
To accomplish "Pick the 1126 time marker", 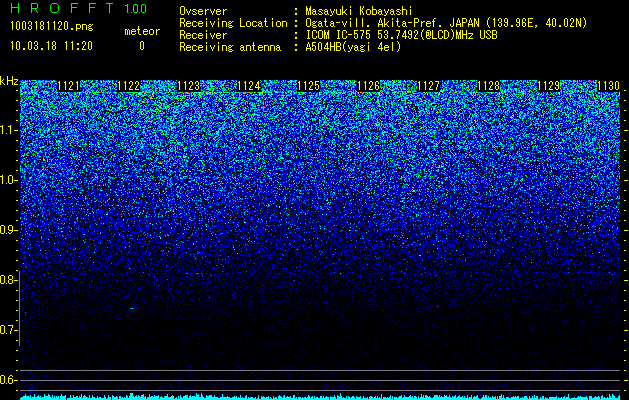I will pos(369,86).
